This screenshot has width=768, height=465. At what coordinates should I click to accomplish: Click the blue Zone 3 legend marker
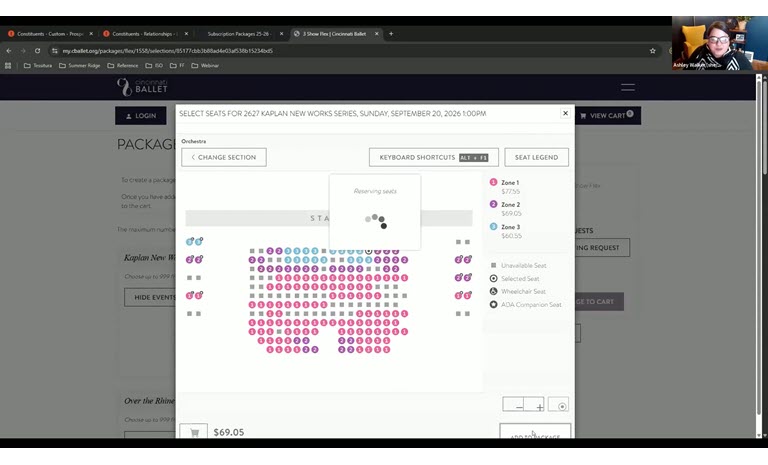coord(493,226)
